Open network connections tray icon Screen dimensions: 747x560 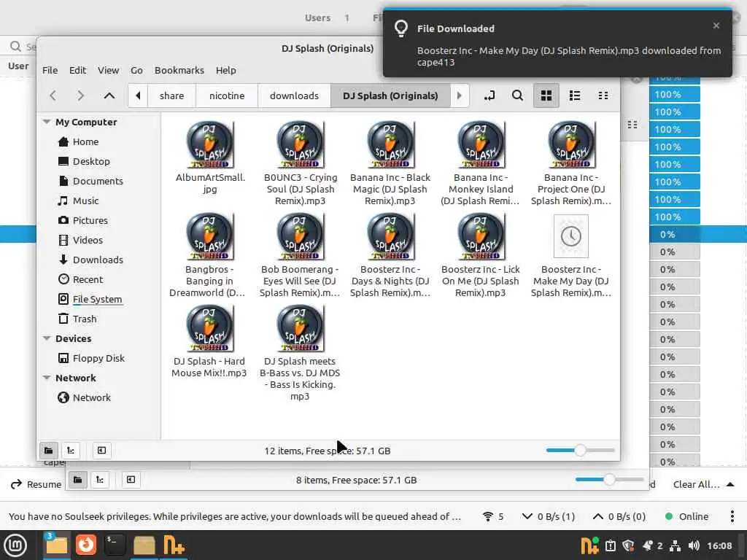pyautogui.click(x=675, y=545)
